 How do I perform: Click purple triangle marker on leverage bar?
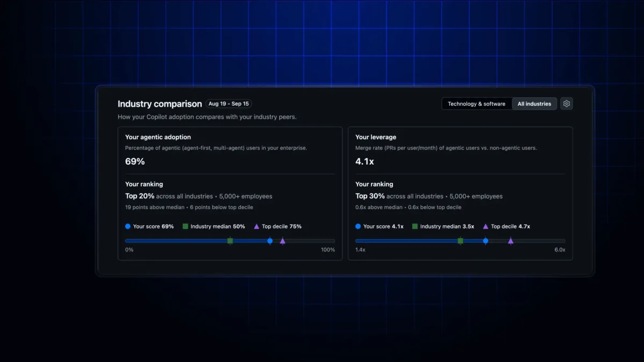pyautogui.click(x=511, y=241)
